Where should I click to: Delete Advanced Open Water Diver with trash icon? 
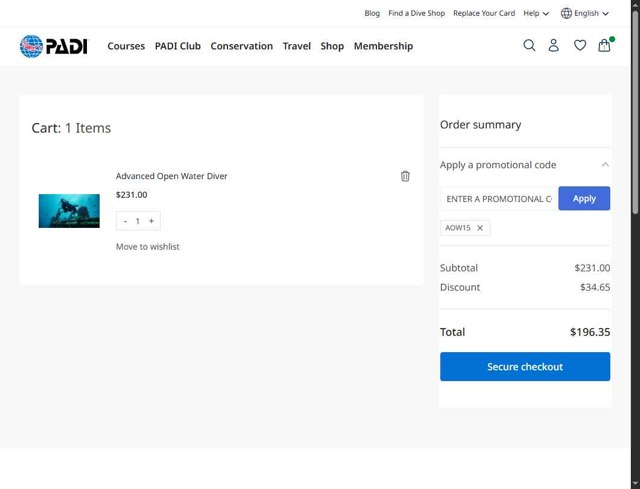click(405, 176)
